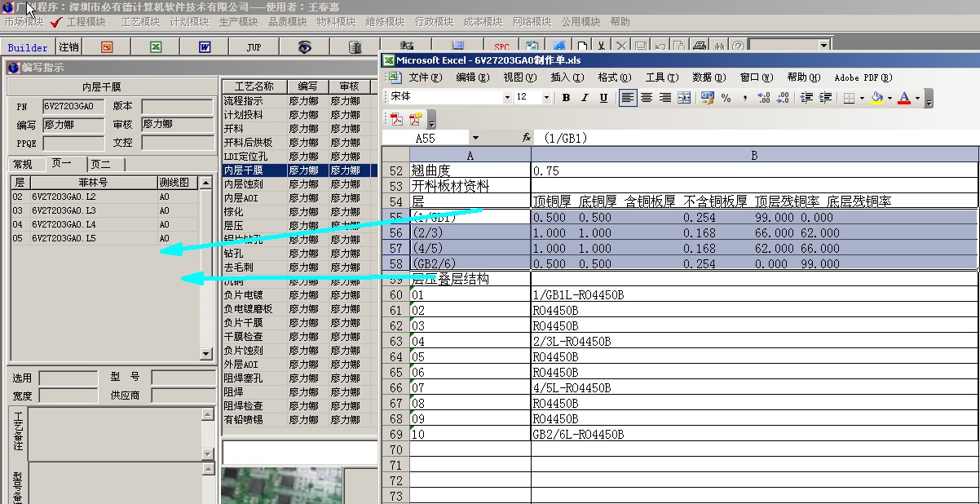Select the 内层蚀刻 process row
Image resolution: width=980 pixels, height=504 pixels.
pos(298,184)
